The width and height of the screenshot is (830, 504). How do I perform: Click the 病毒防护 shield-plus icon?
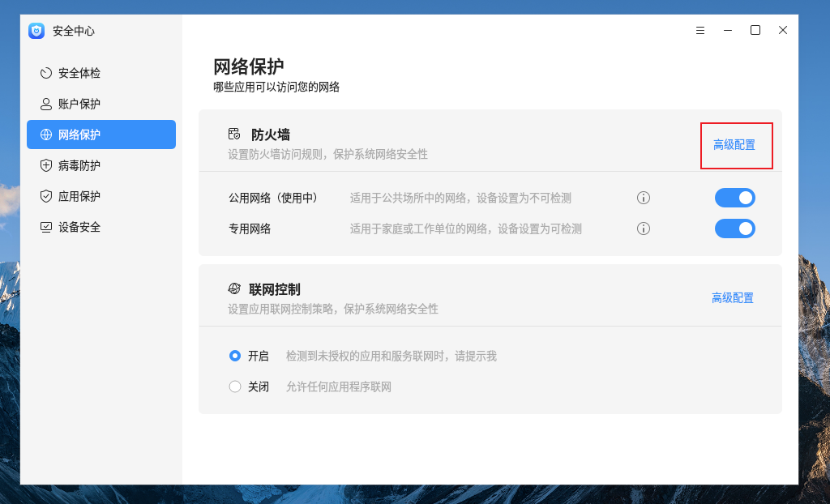coord(46,165)
